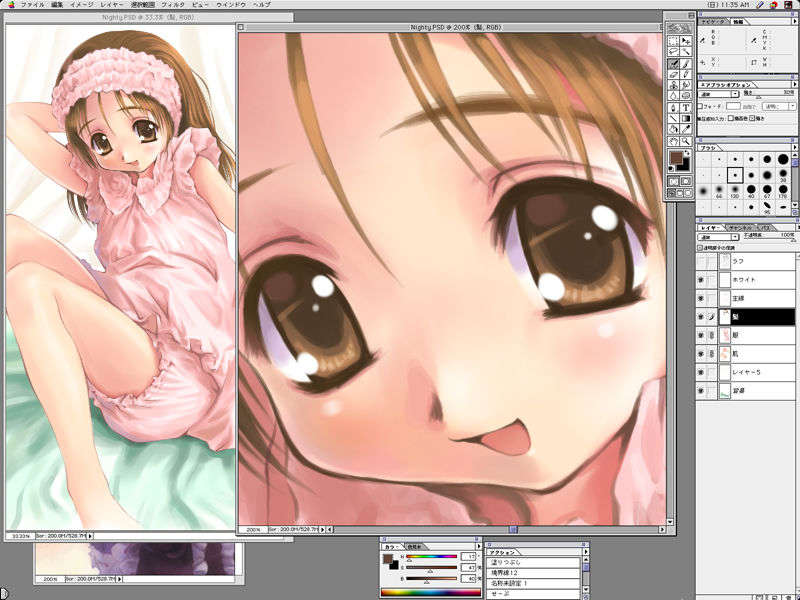
Task: Switch to Quick Mask mode
Action: click(x=686, y=181)
